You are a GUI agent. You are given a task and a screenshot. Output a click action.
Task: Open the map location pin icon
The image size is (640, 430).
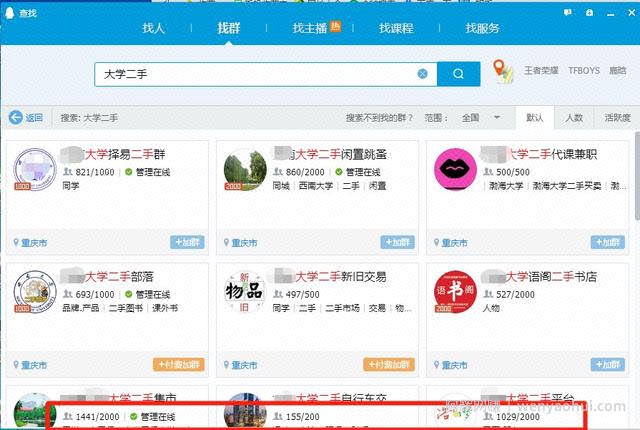click(502, 71)
